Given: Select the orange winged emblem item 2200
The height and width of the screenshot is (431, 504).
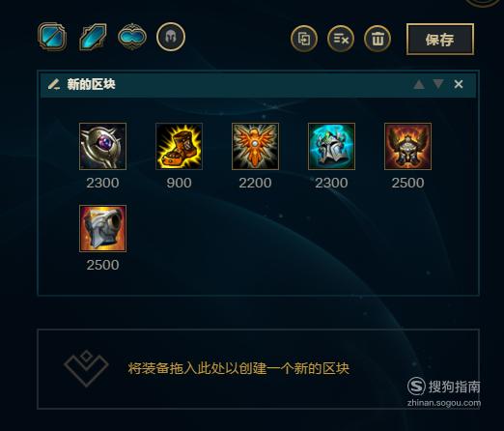Looking at the screenshot, I should [255, 146].
